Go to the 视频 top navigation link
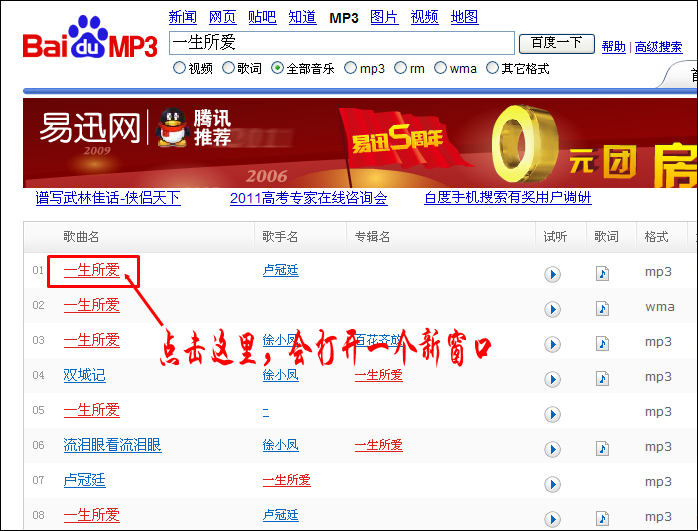The height and width of the screenshot is (531, 698). (x=424, y=17)
